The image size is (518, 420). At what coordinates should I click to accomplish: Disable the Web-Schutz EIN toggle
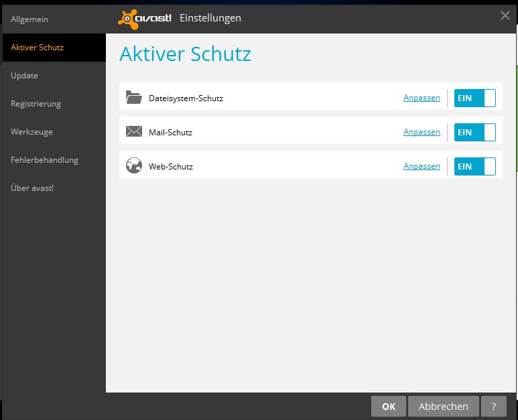[474, 166]
